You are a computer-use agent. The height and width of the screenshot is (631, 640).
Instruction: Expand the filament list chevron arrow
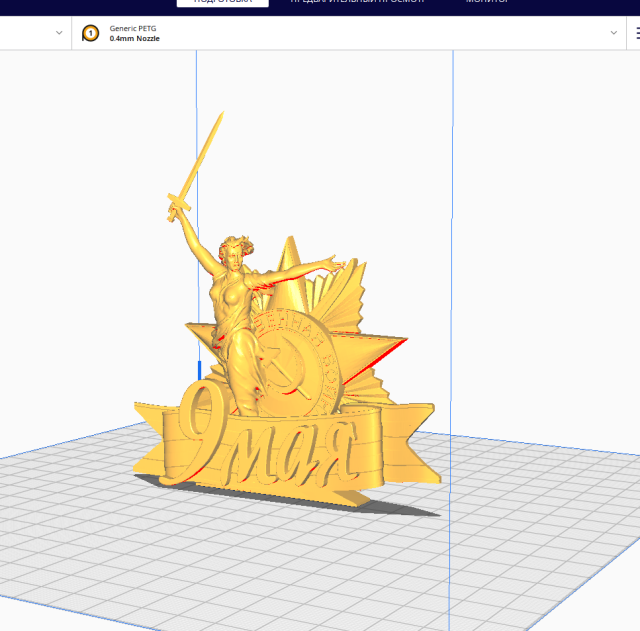[x=614, y=33]
